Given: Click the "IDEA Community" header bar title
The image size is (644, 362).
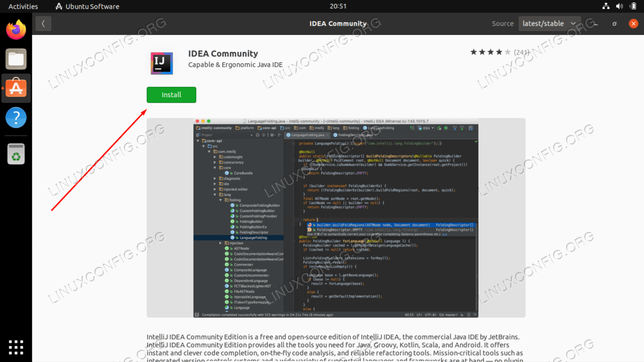Looking at the screenshot, I should coord(338,24).
